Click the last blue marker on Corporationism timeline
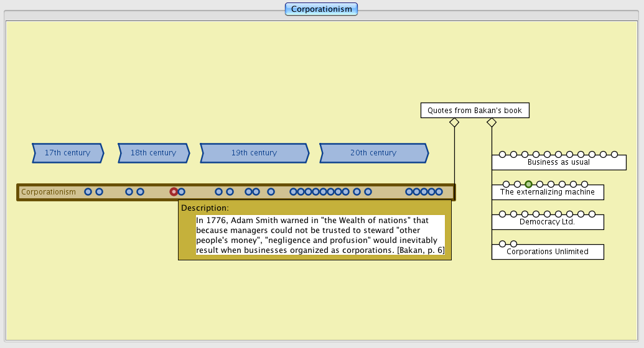The height and width of the screenshot is (348, 644). pos(439,192)
